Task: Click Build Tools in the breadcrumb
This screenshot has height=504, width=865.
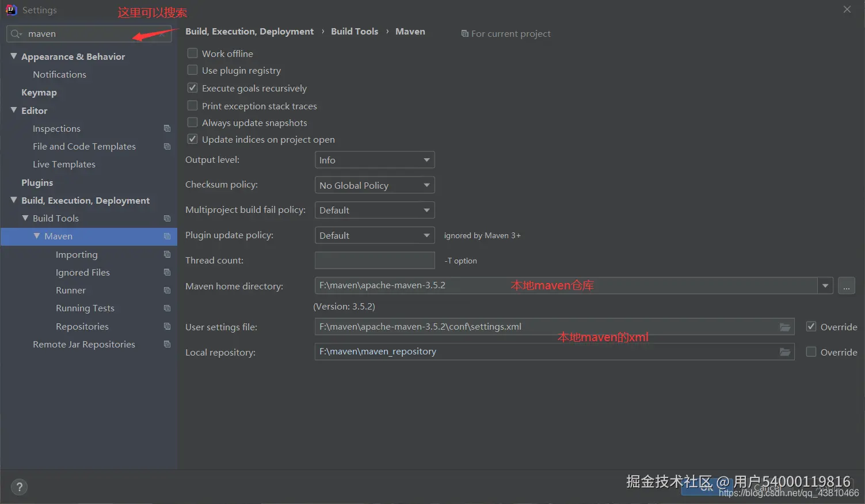Action: coord(355,31)
